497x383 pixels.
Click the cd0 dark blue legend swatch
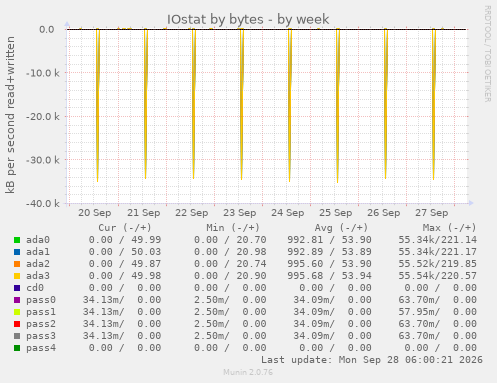[x=17, y=288]
